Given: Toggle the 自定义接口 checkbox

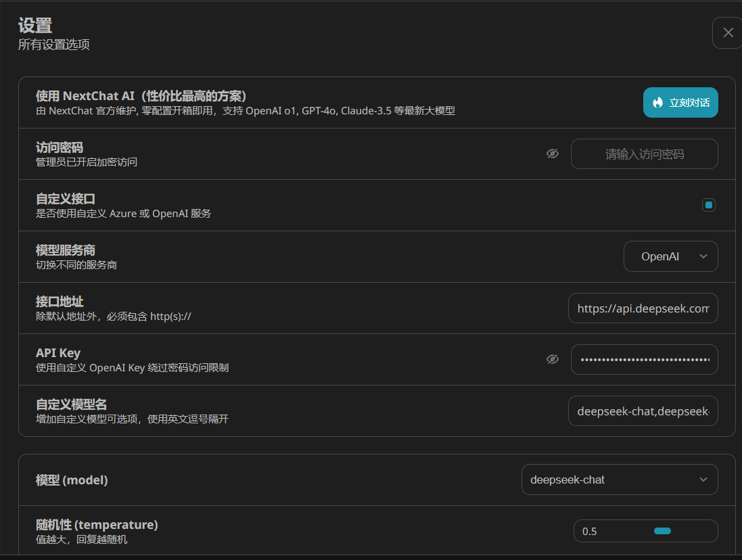Looking at the screenshot, I should tap(708, 205).
